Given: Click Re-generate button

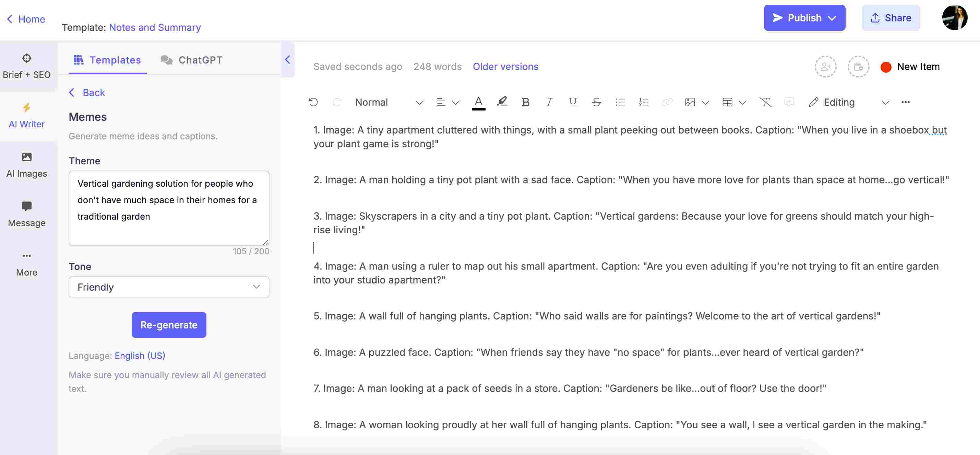Looking at the screenshot, I should [169, 325].
